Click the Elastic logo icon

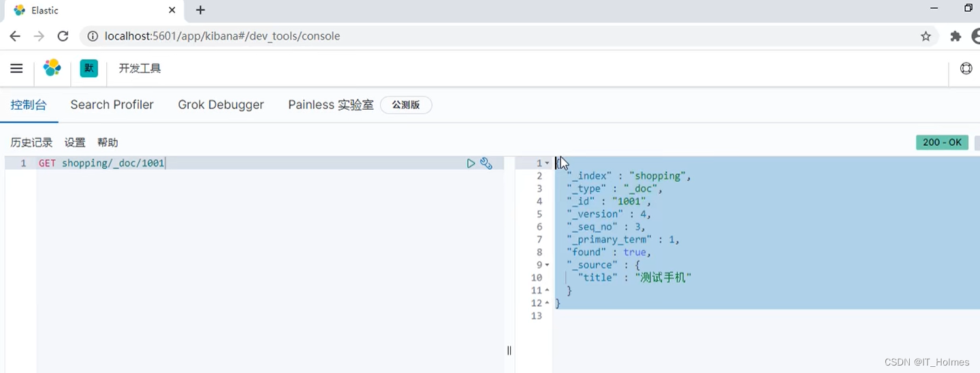[52, 68]
